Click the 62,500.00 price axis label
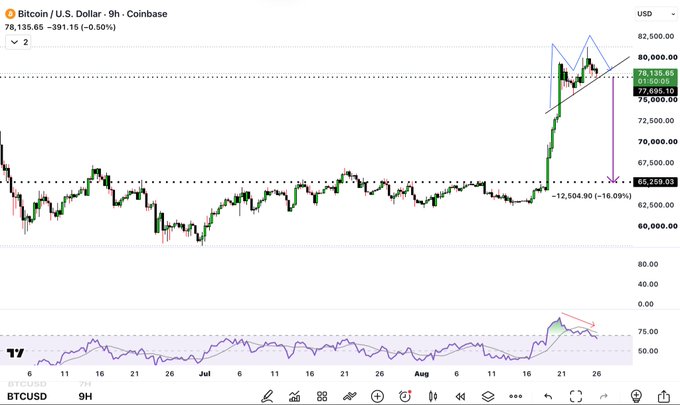Screen dimensions: 680x405 [x=657, y=205]
